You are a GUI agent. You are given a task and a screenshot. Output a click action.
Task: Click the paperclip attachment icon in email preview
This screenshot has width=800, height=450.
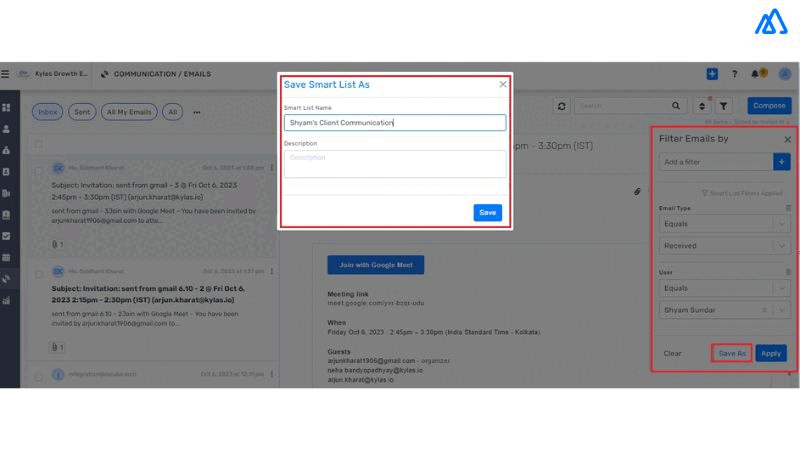(637, 191)
